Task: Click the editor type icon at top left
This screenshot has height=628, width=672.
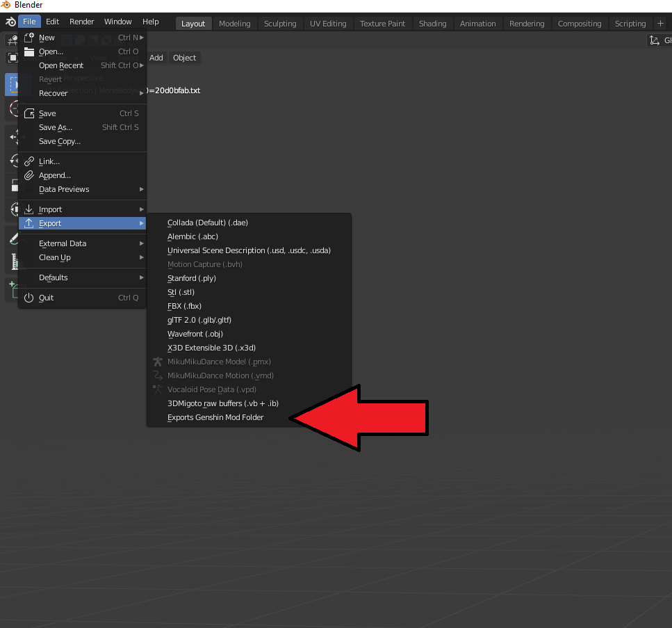Action: point(12,41)
